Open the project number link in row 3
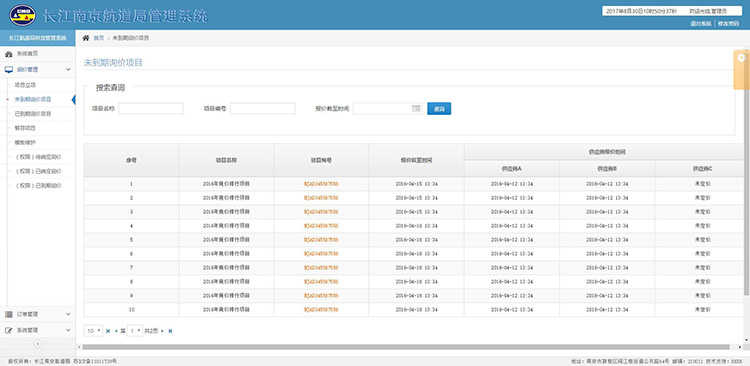Viewport: 750px width, 366px height. click(321, 212)
